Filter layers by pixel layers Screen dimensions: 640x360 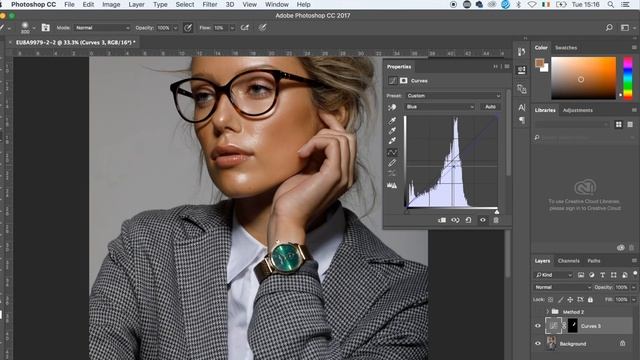click(x=581, y=275)
